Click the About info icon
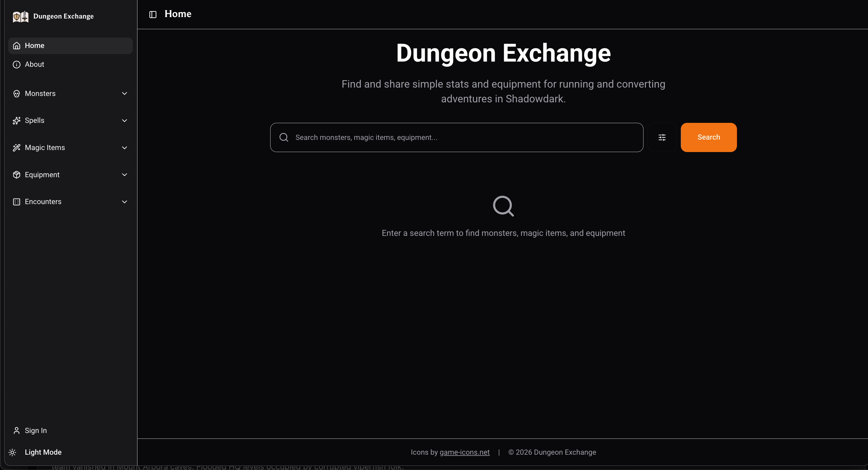Screen dimensions: 868x470 [x=16, y=64]
